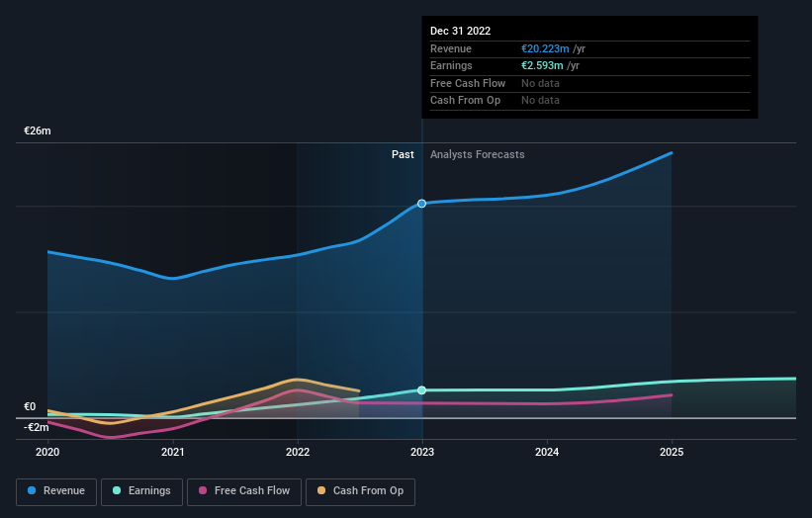Click the 2023 x-axis label
The width and height of the screenshot is (812, 518).
coord(422,453)
